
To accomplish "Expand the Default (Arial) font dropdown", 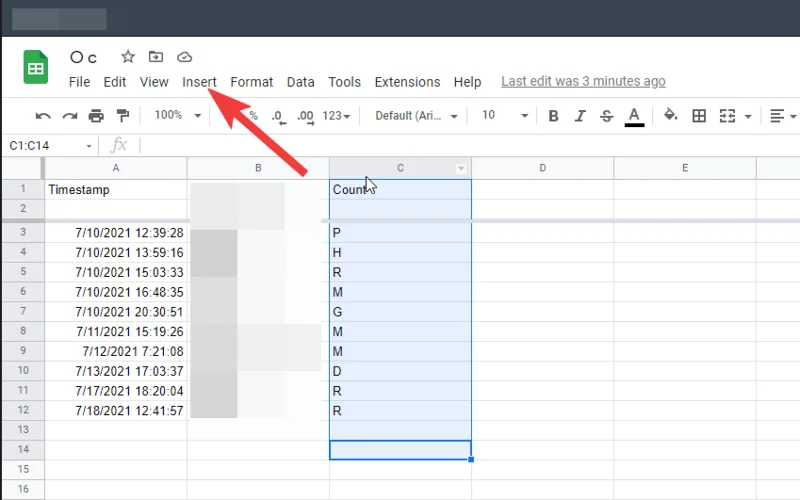I will point(416,116).
